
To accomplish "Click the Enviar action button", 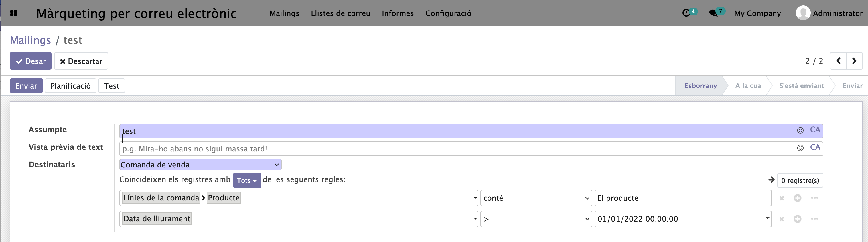I will pos(26,86).
